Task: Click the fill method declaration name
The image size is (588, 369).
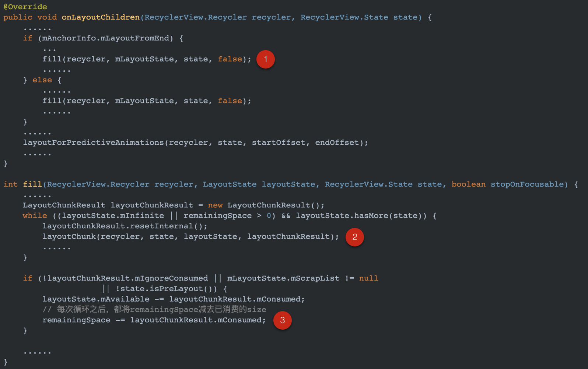Action: [32, 184]
